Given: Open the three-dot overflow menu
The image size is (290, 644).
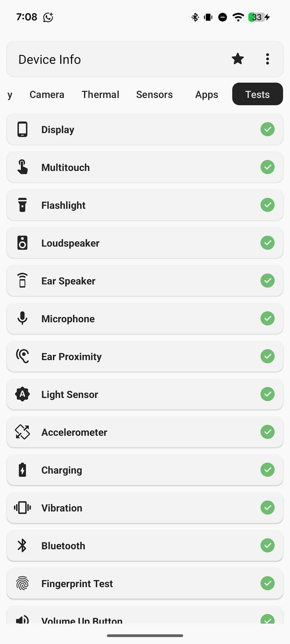Looking at the screenshot, I should pos(268,59).
